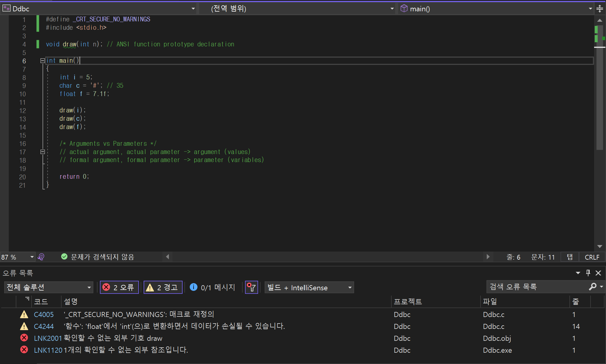Sort by the 줄 column header
Image resolution: width=606 pixels, height=364 pixels.
pos(576,302)
